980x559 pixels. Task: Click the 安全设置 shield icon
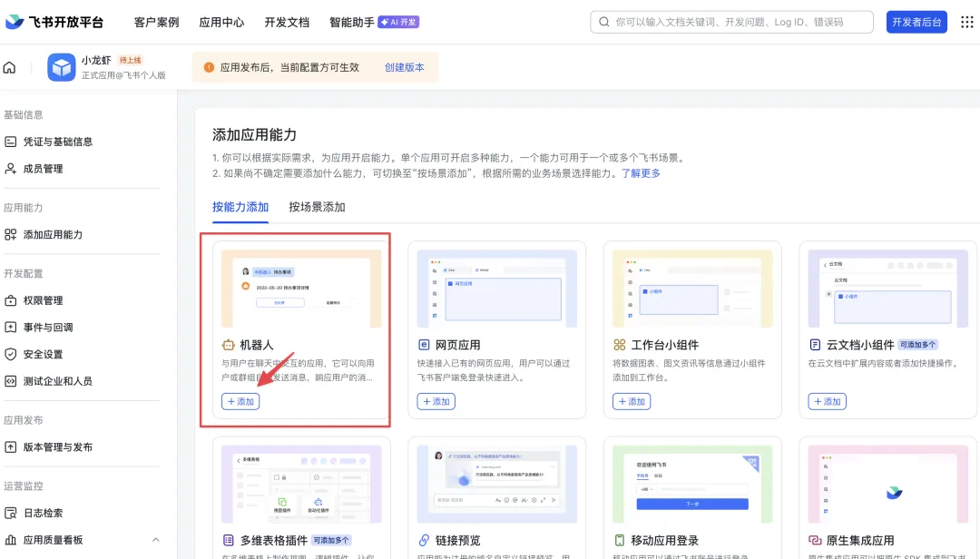[11, 355]
